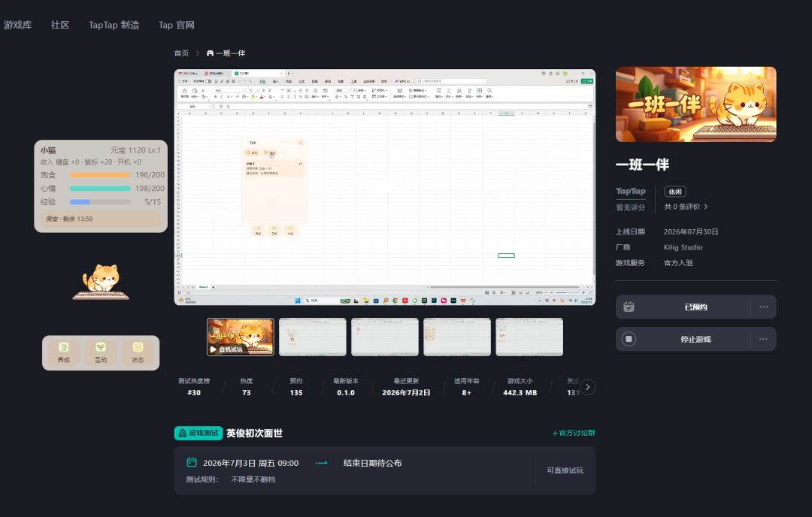Click the 最新版本 0.1.0 stat

pos(346,386)
